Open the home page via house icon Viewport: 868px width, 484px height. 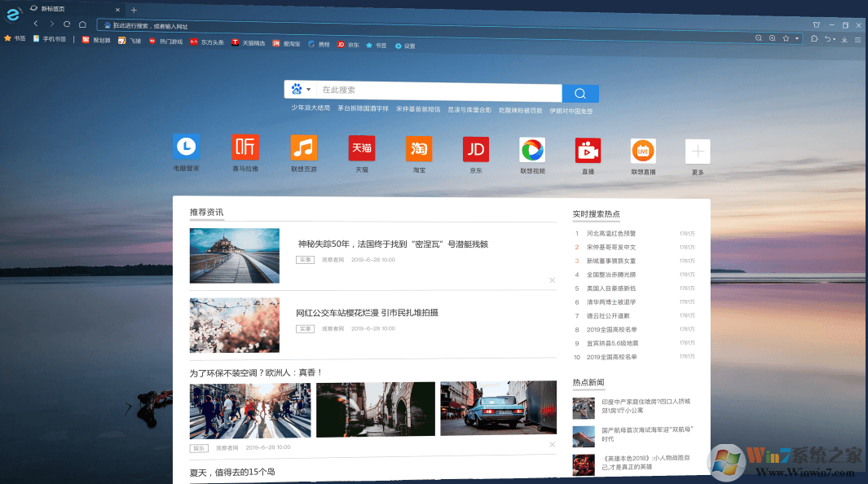(82, 24)
